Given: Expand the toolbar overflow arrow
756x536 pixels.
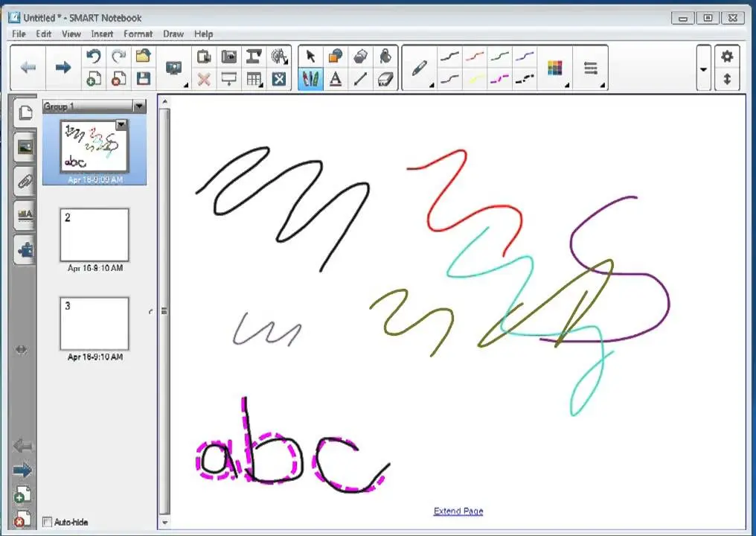Looking at the screenshot, I should (x=703, y=68).
